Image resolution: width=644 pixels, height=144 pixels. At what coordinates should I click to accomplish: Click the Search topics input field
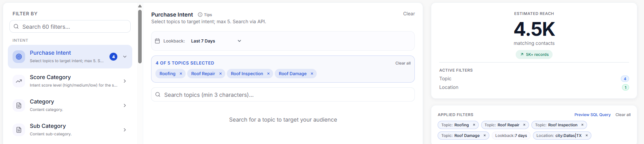(283, 94)
